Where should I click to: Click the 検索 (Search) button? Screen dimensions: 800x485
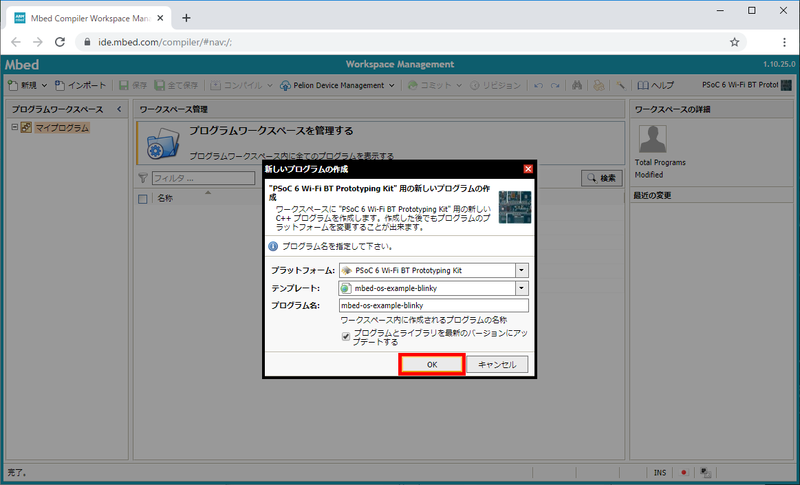click(602, 178)
